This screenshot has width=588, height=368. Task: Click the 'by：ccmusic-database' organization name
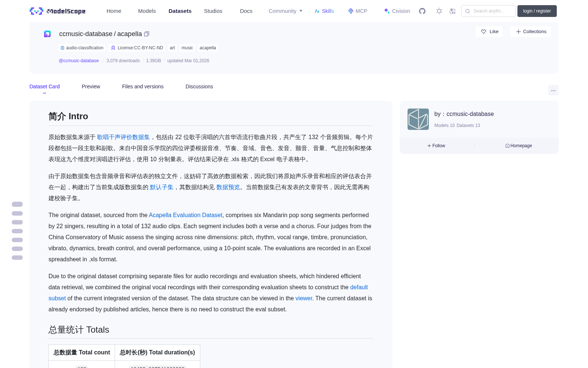(464, 114)
